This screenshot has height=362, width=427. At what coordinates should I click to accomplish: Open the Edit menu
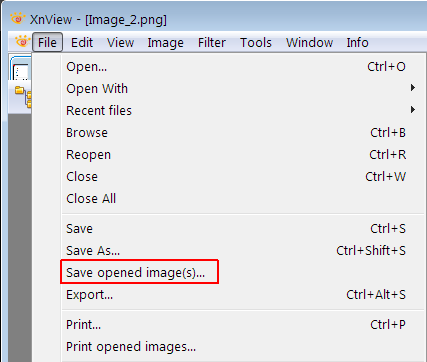tap(82, 43)
